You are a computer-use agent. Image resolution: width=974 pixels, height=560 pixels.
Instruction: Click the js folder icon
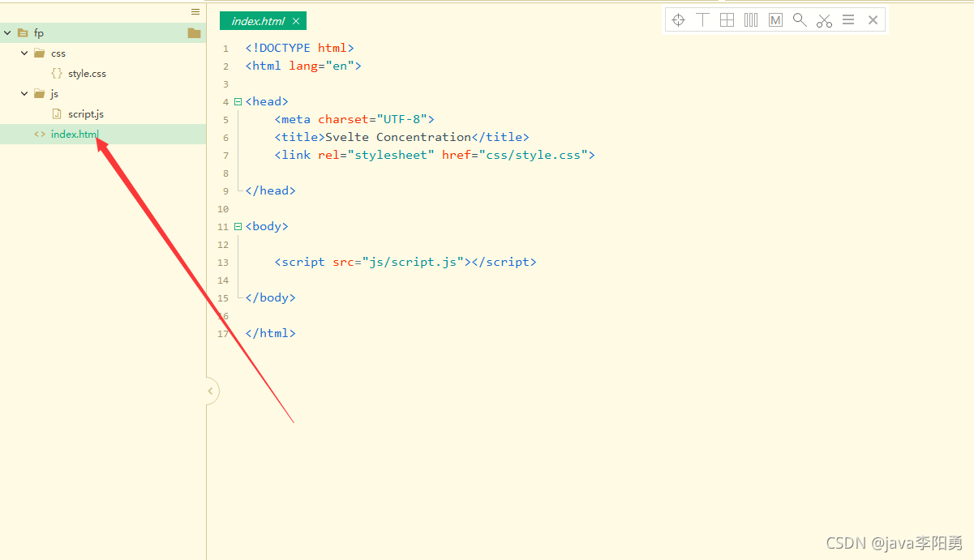point(40,94)
